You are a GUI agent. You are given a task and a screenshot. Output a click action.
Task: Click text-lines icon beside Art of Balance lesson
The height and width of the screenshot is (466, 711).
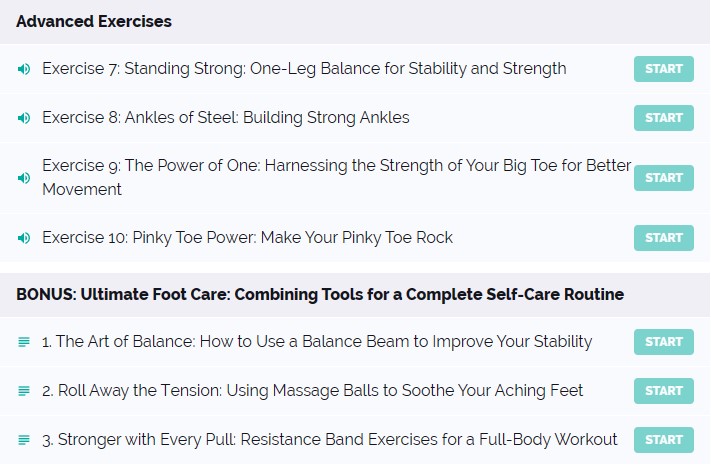24,342
